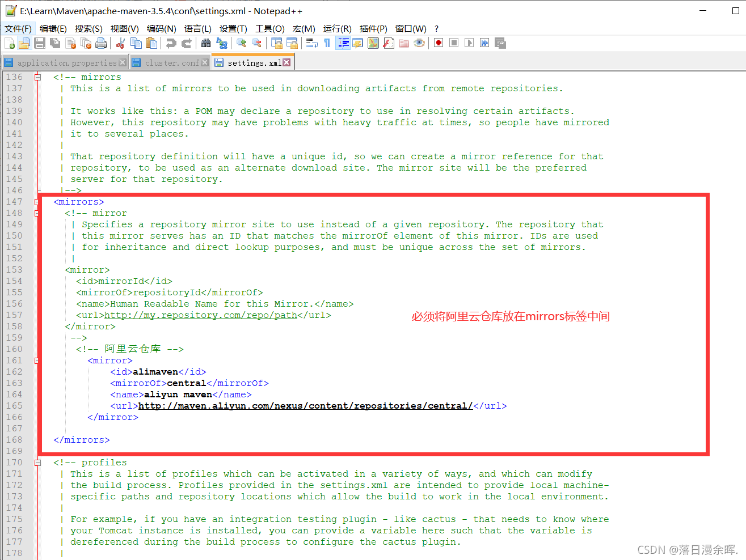Collapse the <mirrors> block at line 147
This screenshot has width=746, height=560.
click(x=37, y=202)
